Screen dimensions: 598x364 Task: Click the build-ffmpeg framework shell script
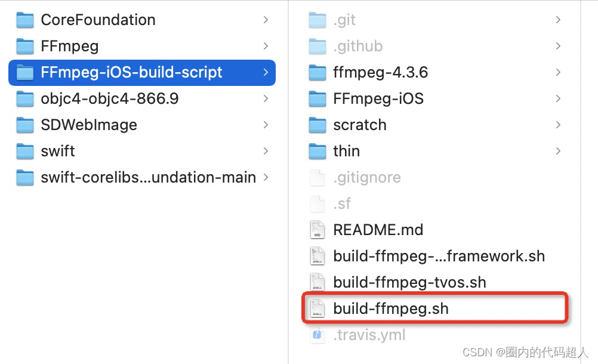[439, 255]
